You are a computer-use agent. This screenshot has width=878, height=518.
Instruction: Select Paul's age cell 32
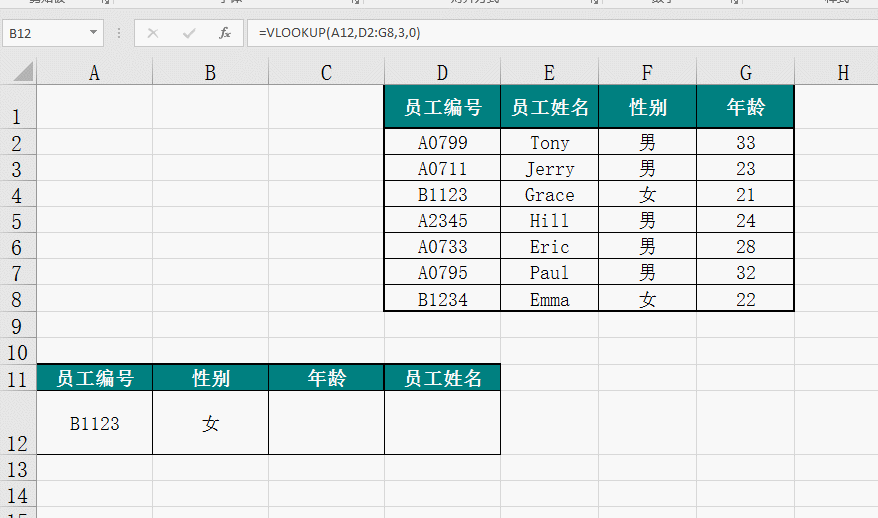pos(745,272)
